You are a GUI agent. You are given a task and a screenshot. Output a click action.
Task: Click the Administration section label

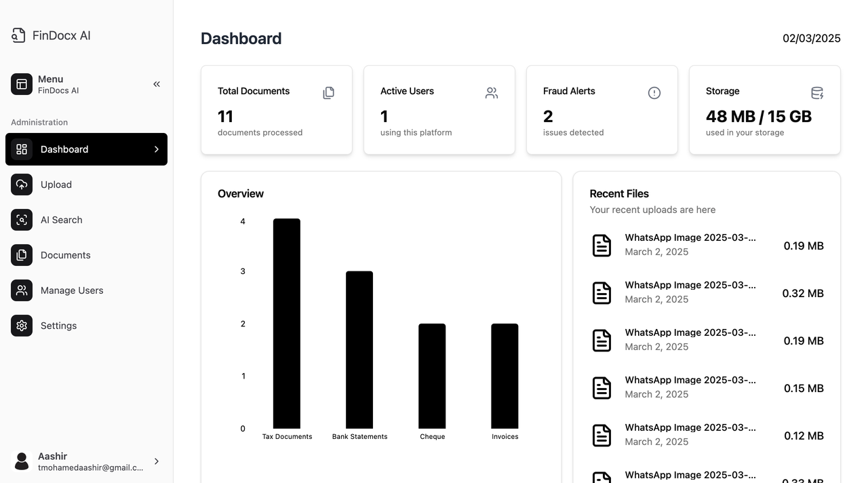click(x=39, y=122)
